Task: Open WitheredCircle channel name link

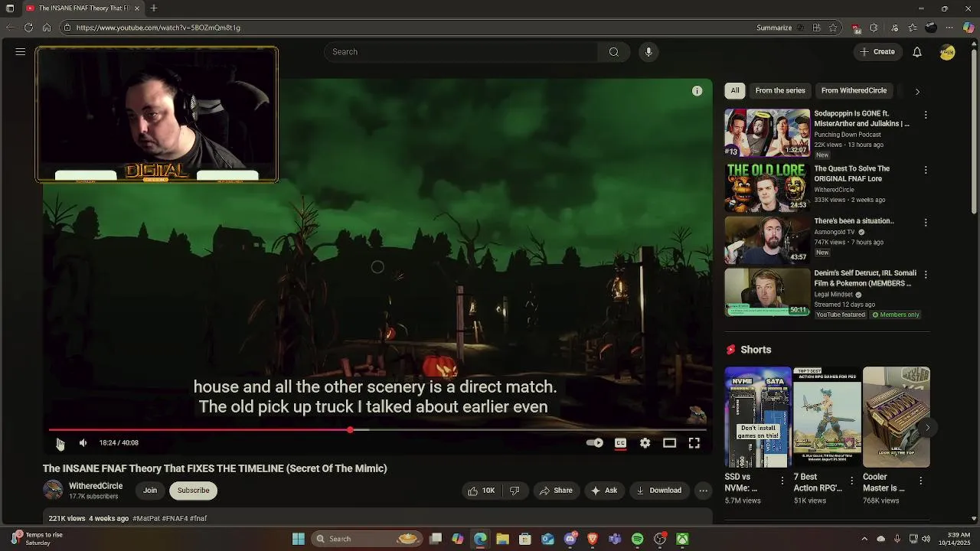Action: tap(96, 486)
